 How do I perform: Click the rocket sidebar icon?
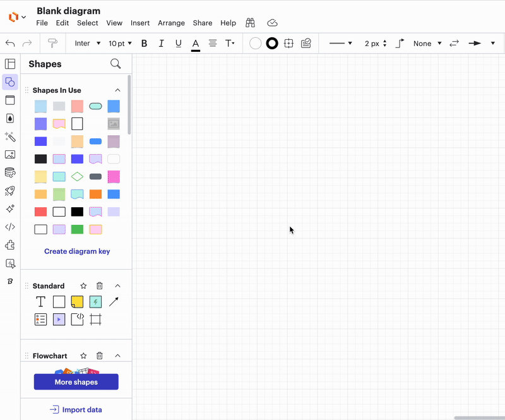click(10, 191)
